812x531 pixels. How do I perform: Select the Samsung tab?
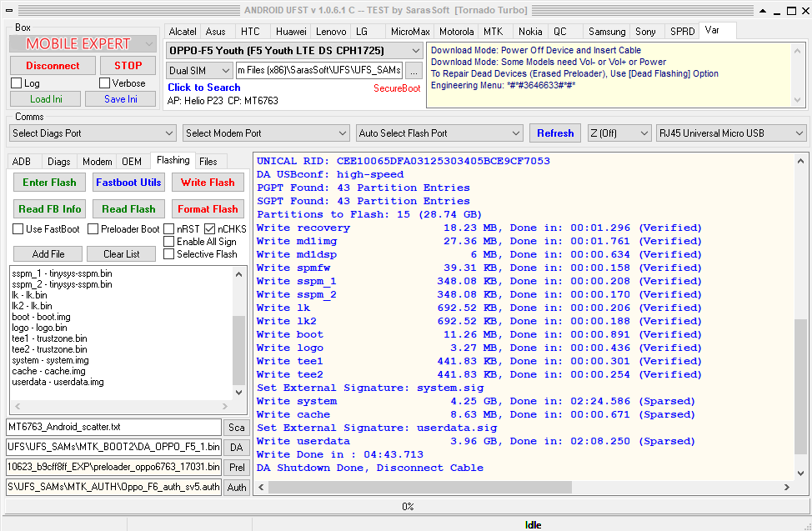607,32
